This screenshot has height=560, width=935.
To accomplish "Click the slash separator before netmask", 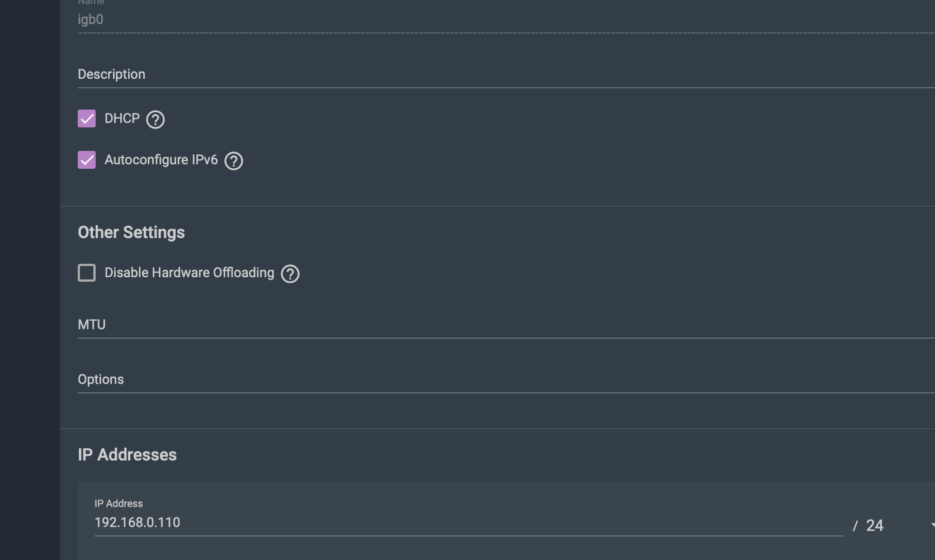I will [x=855, y=526].
